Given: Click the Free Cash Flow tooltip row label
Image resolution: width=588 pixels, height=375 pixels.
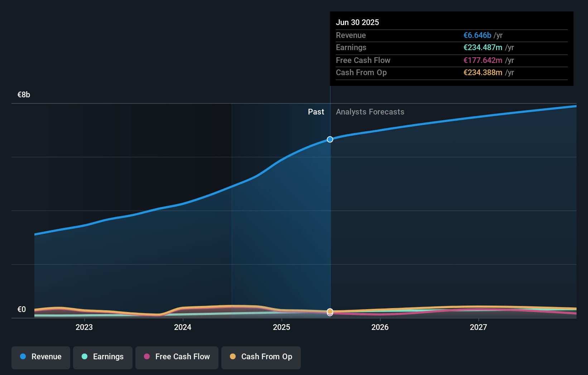Looking at the screenshot, I should [363, 60].
